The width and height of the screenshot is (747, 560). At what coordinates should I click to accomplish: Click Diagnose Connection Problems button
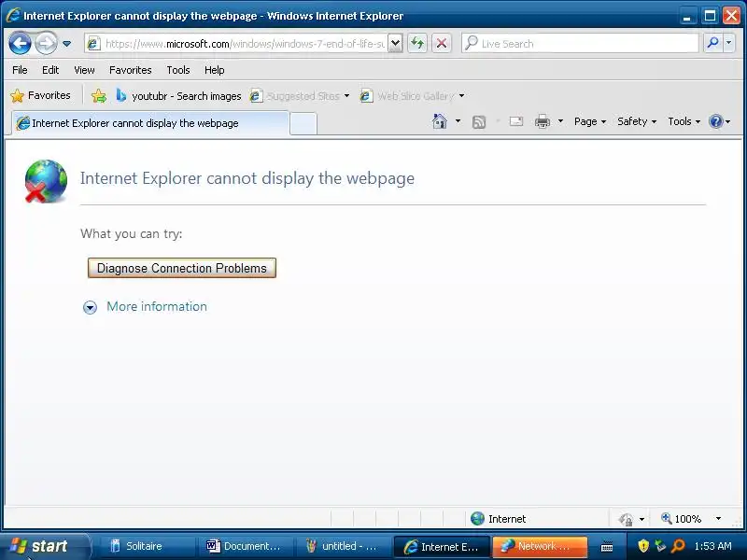click(x=181, y=268)
